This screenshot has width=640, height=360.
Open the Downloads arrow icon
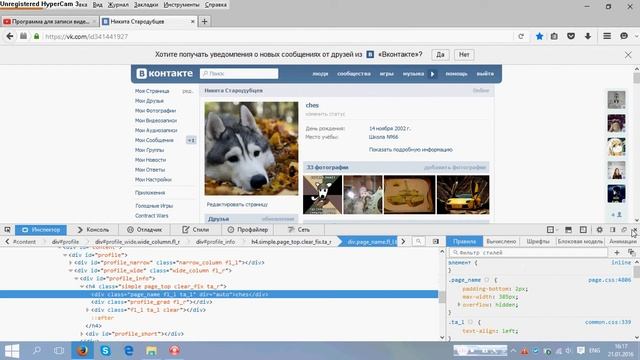588,36
